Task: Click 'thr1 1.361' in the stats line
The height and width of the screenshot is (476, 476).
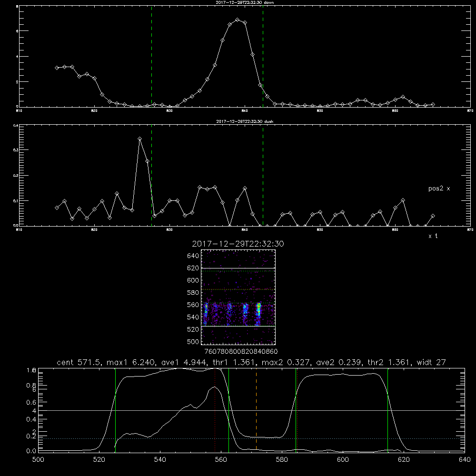Action: tap(233, 362)
